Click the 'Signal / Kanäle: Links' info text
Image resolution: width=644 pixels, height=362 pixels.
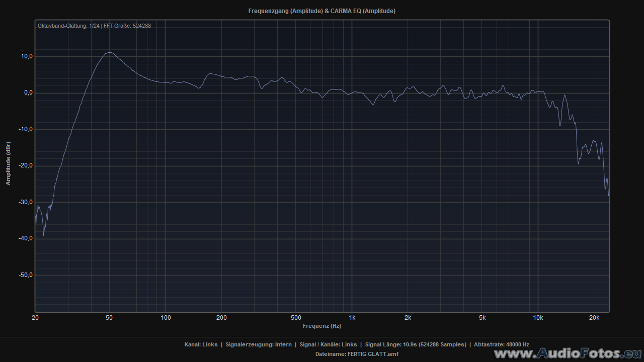328,344
